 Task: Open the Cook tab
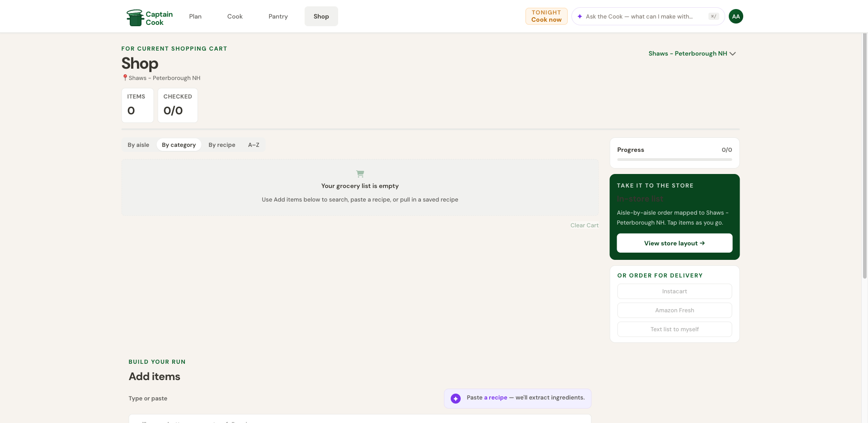[x=235, y=16]
